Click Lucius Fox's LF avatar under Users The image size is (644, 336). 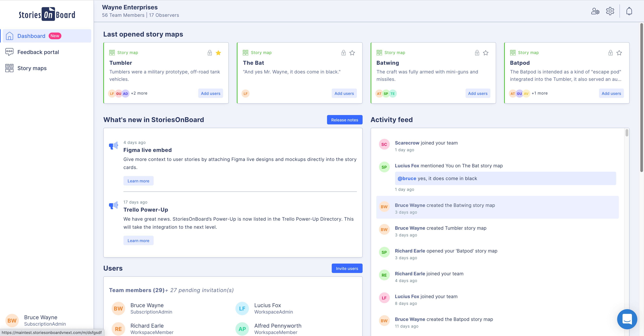(x=242, y=308)
